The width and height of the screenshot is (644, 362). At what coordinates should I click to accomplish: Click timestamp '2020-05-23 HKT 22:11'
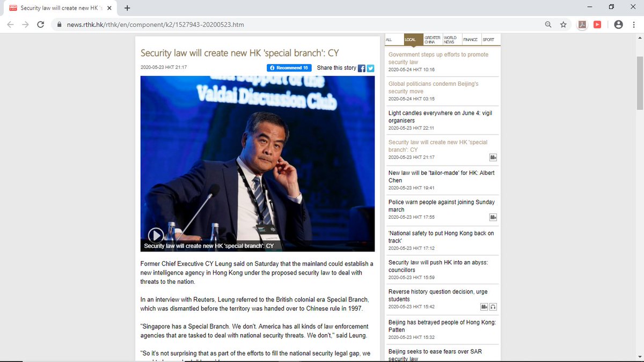coord(412,128)
